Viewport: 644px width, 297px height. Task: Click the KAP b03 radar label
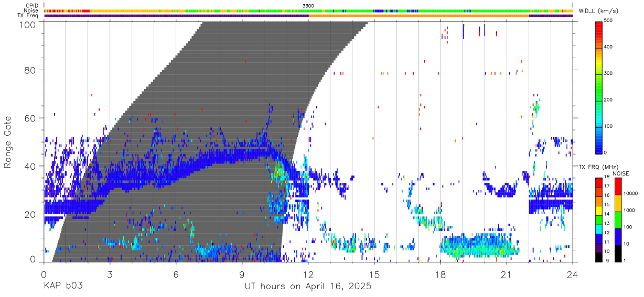tap(63, 287)
